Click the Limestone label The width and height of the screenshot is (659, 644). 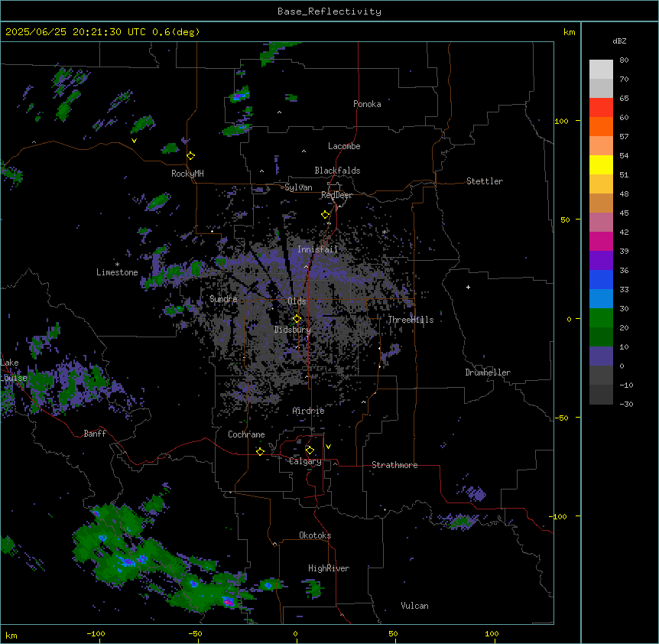click(117, 272)
